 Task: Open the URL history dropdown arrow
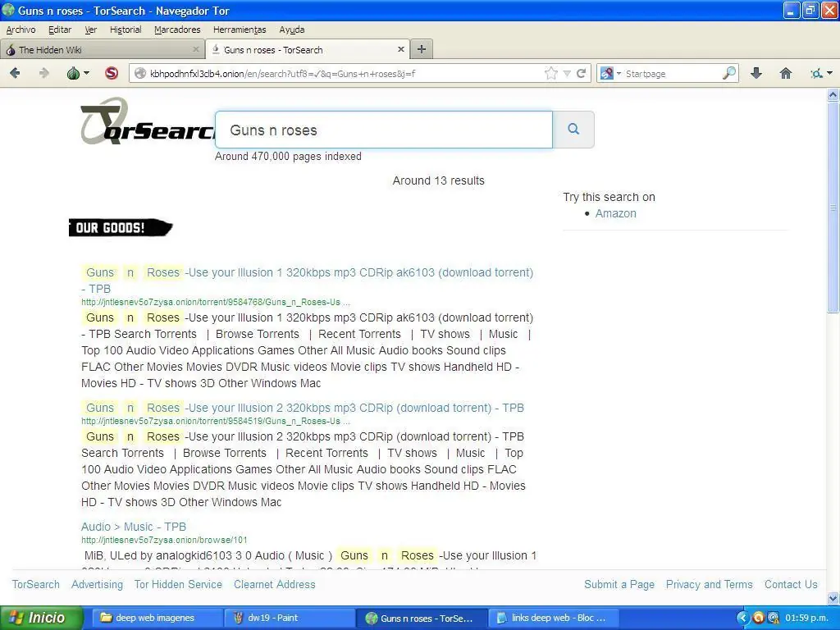click(567, 74)
